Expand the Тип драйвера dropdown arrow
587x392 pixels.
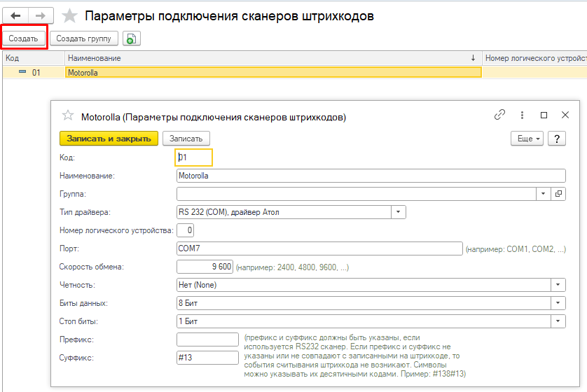(x=399, y=212)
